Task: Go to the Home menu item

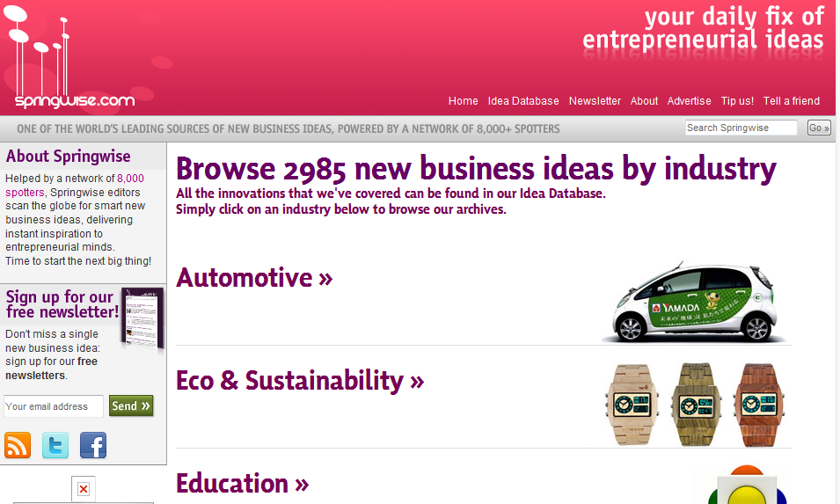Action: (x=463, y=100)
